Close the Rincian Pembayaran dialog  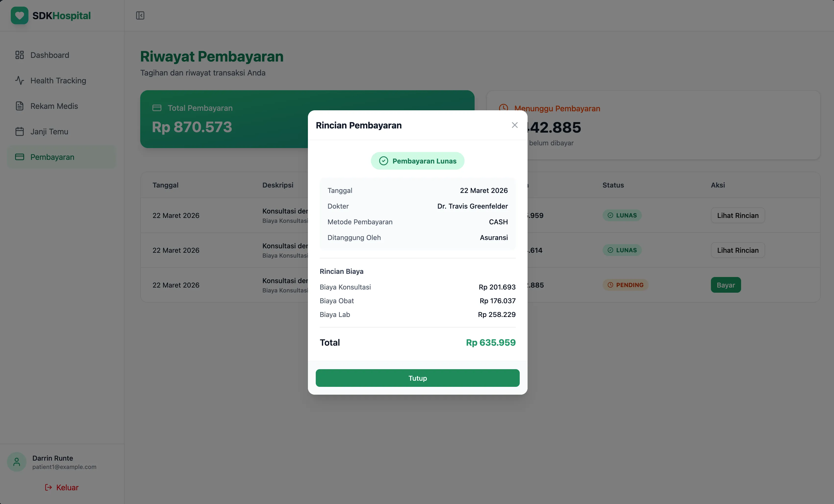coord(515,125)
